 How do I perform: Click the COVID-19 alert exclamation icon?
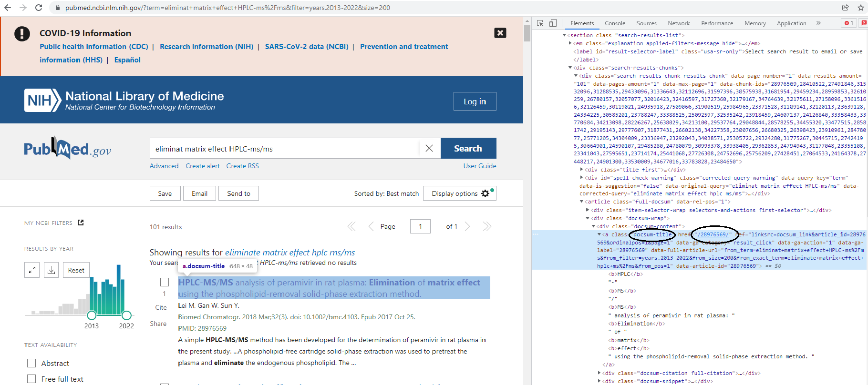(22, 33)
